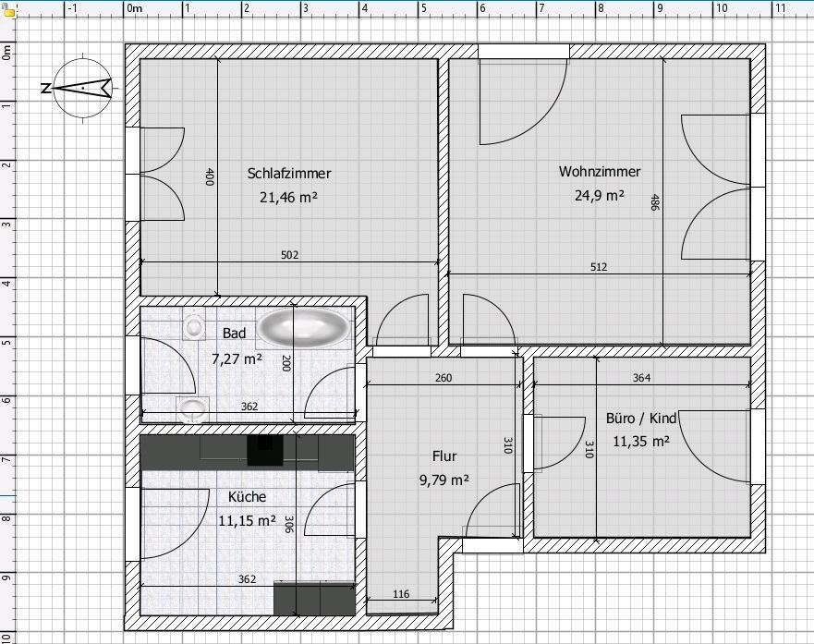Screen dimensions: 814x644
Task: Click the 9,79 m² area value
Action: pyautogui.click(x=444, y=480)
